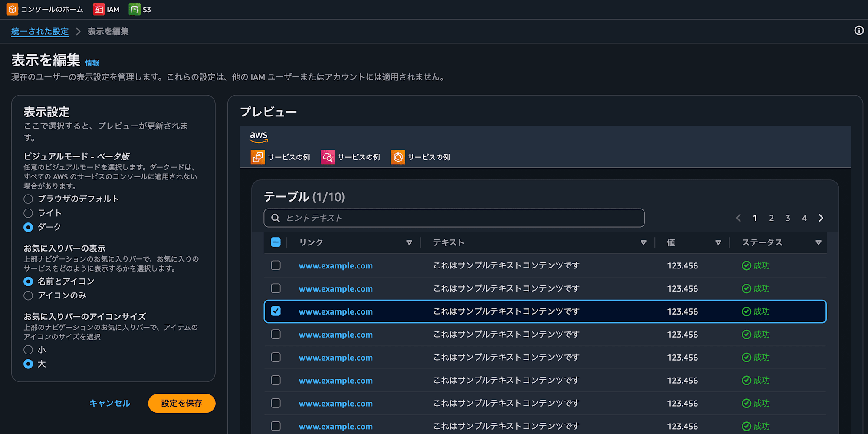Open the info panel icon at top right
Viewport: 868px width, 434px height.
click(x=859, y=31)
